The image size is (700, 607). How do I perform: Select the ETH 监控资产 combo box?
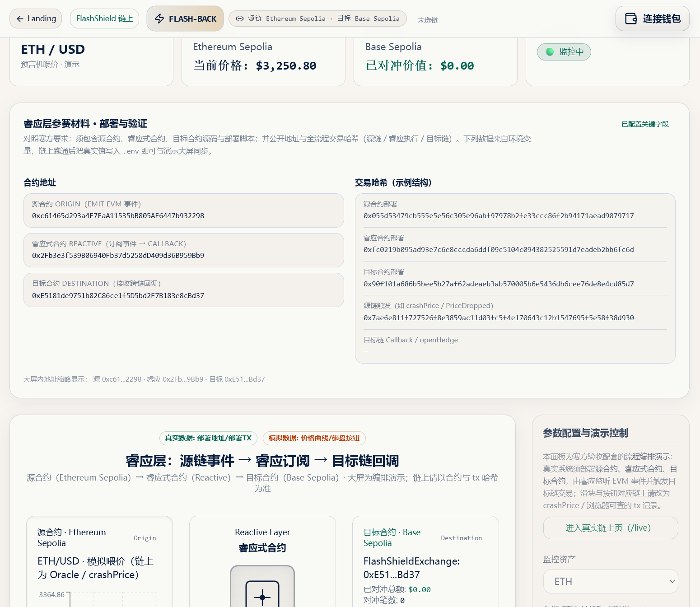(x=611, y=581)
